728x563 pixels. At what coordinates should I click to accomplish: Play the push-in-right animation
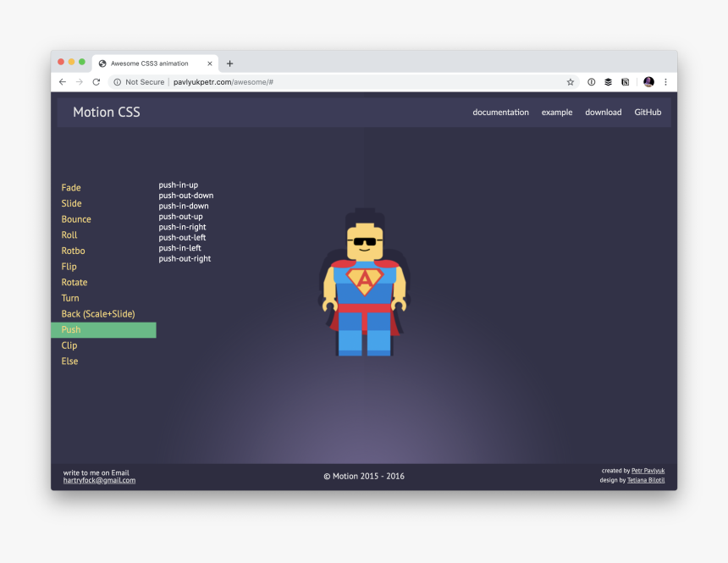(x=183, y=227)
